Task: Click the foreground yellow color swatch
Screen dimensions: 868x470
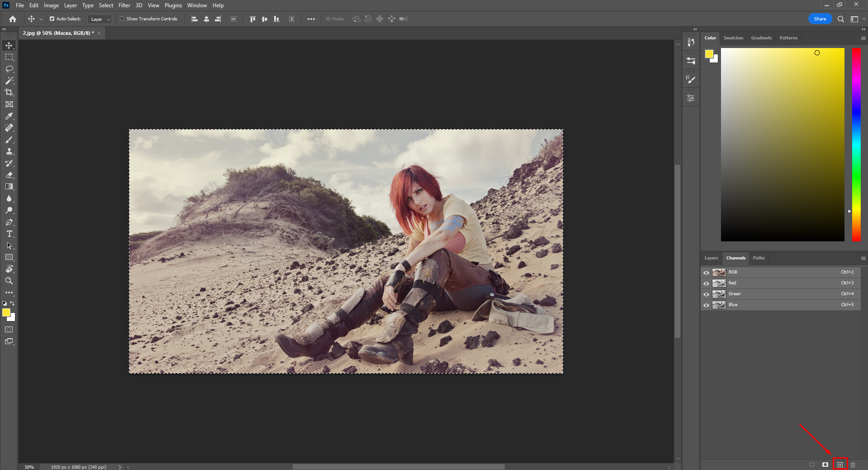Action: (6, 312)
